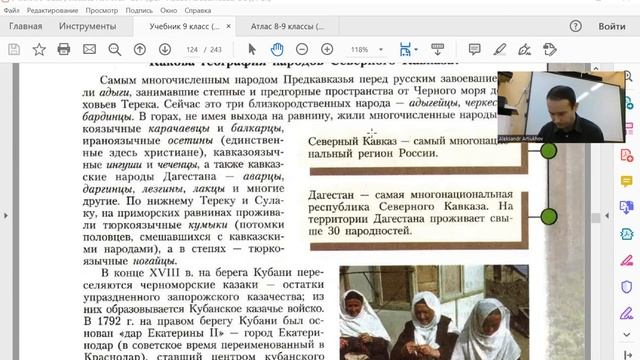Image resolution: width=640 pixels, height=360 pixels.
Task: Open the Подпись menu
Action: 139,10
